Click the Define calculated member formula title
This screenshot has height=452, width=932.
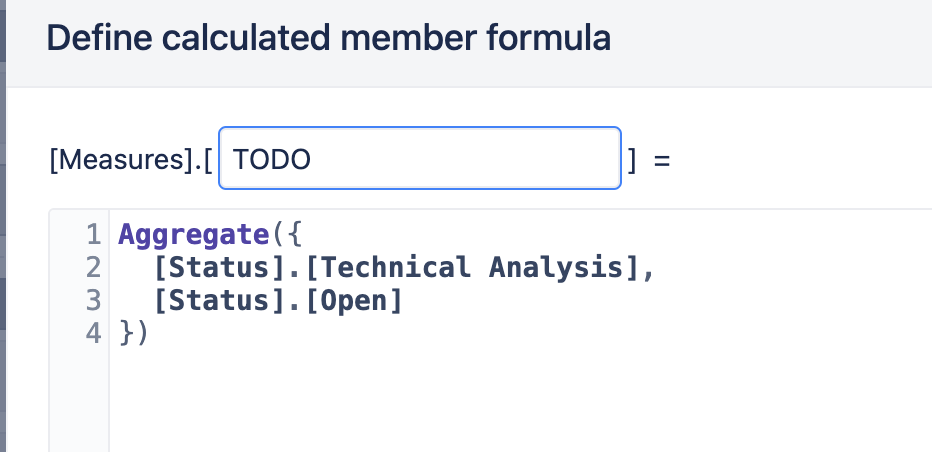click(x=329, y=38)
